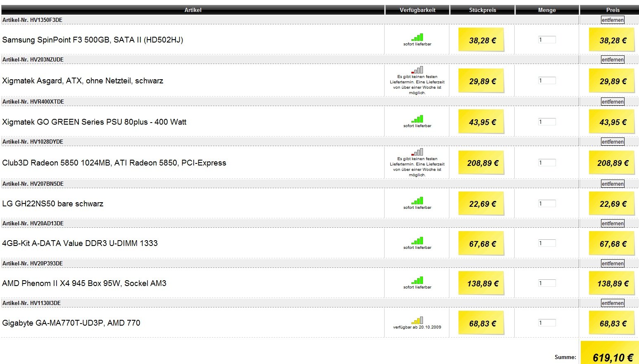Click entfernen for LG GH22NS50 drive
Screen dimensions: 639x364
(x=613, y=184)
